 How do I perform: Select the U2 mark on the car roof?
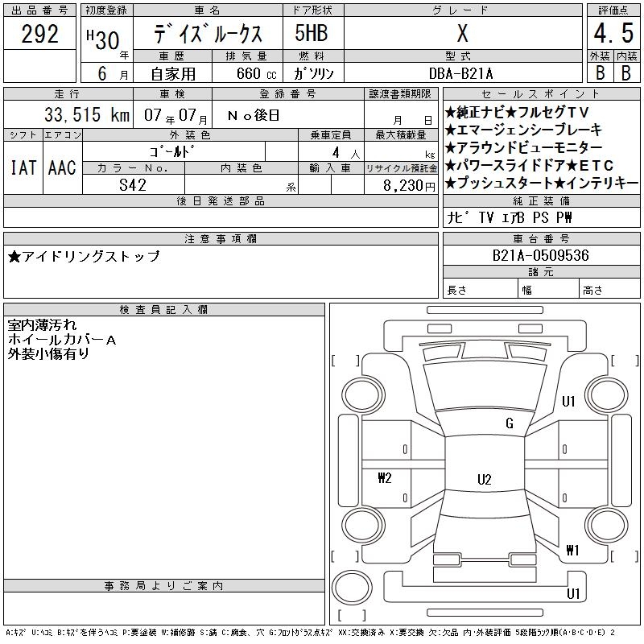484,480
